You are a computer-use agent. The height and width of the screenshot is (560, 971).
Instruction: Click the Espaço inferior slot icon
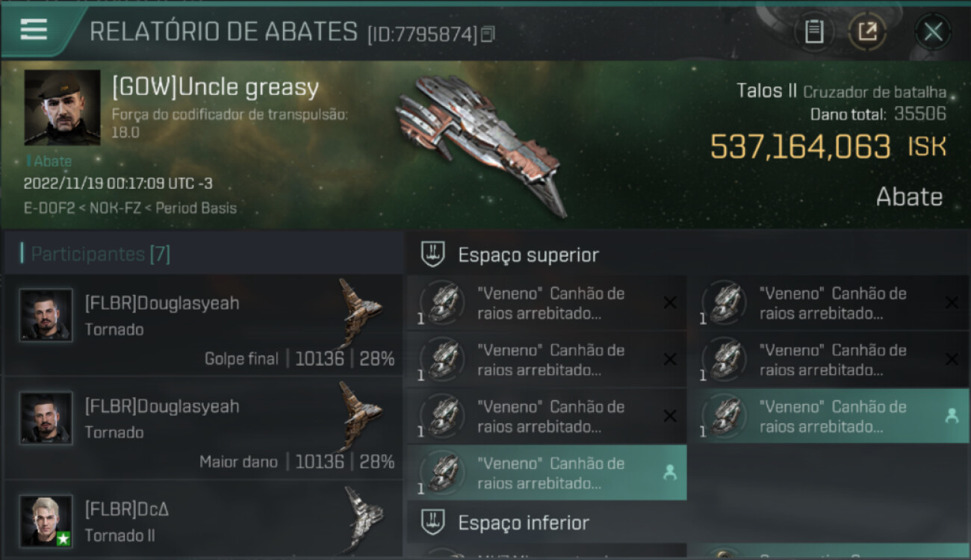pos(433,523)
